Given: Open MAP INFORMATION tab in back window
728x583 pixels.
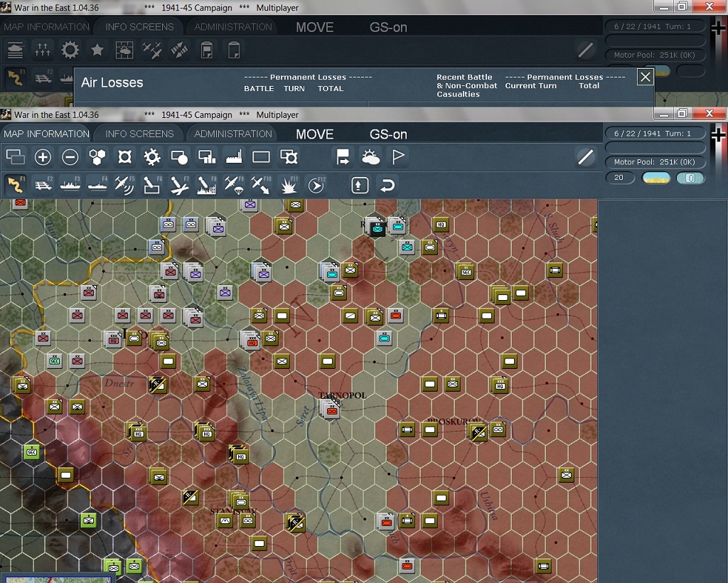Looking at the screenshot, I should pos(46,27).
